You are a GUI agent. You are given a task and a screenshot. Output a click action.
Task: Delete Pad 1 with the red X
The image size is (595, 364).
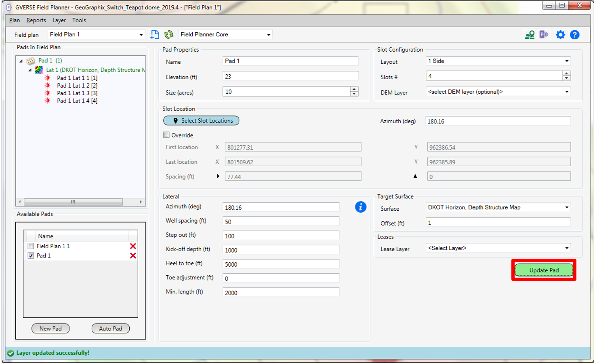tap(133, 256)
